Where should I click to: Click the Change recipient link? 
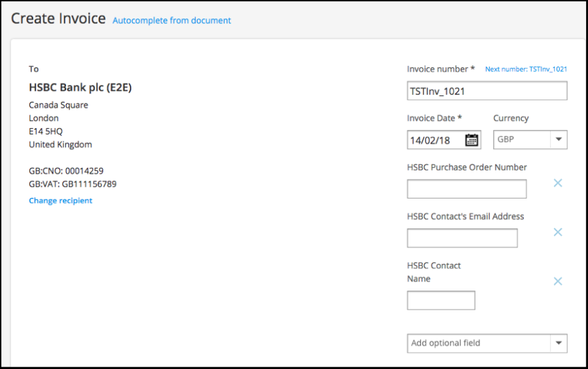60,201
